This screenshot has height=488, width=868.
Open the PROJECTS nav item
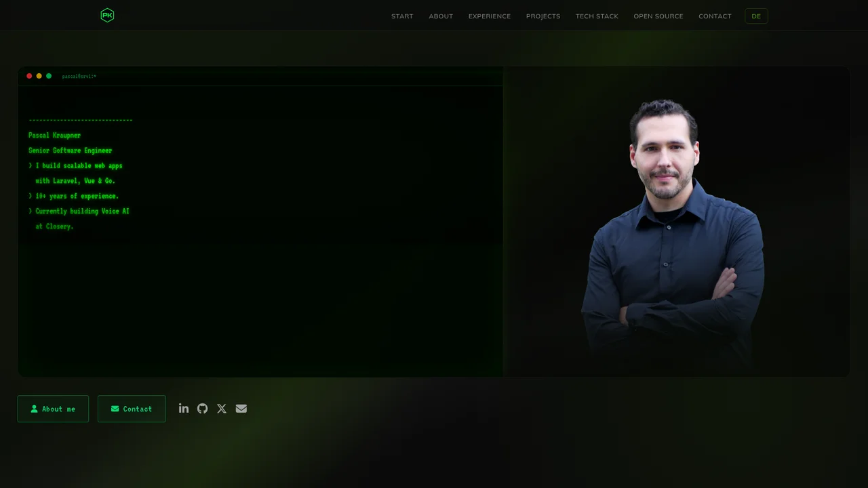click(543, 16)
